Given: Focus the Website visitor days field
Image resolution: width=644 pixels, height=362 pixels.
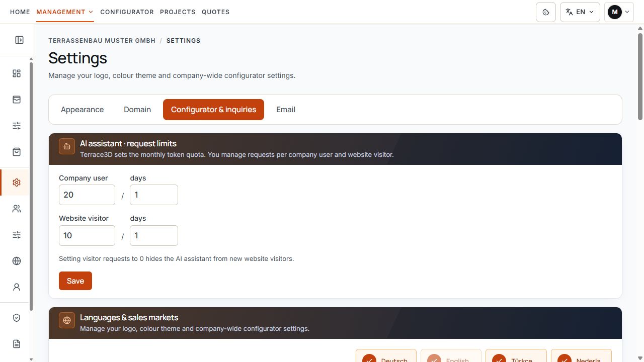Looking at the screenshot, I should [154, 235].
